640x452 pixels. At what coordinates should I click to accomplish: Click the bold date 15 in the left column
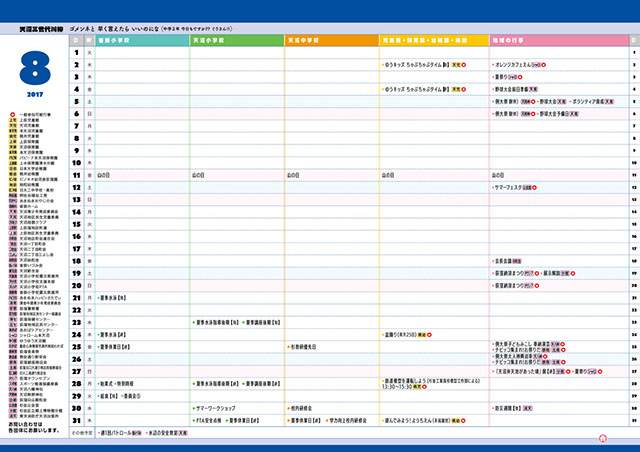(x=76, y=224)
